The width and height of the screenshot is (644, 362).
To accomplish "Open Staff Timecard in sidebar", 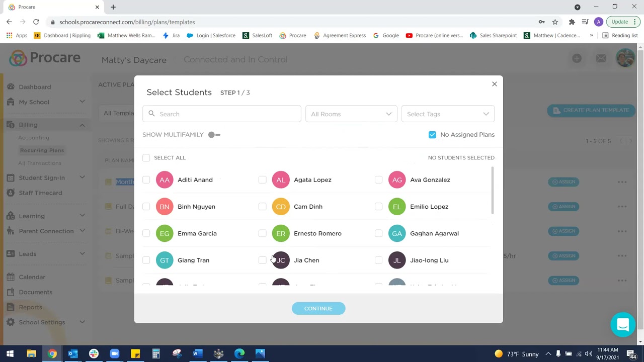I will point(40,193).
